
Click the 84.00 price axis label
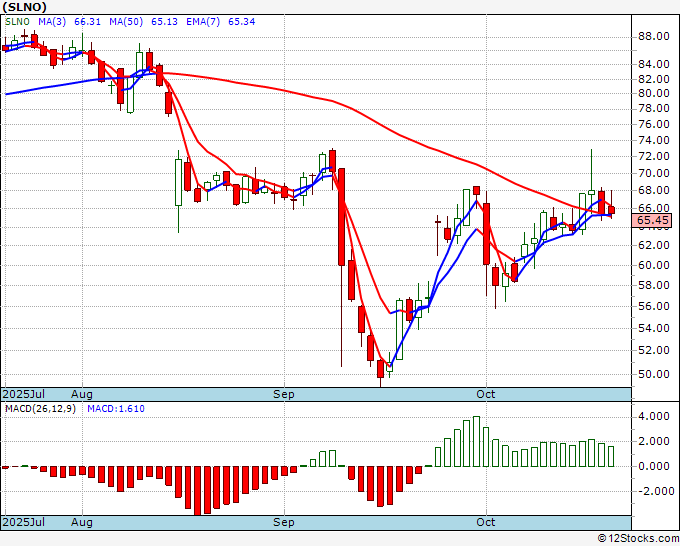[x=654, y=64]
